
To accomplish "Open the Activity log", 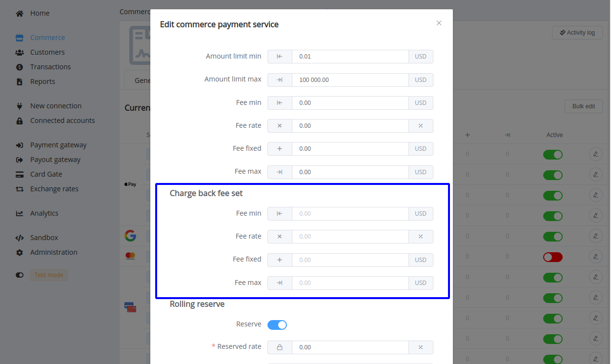I will tap(577, 33).
